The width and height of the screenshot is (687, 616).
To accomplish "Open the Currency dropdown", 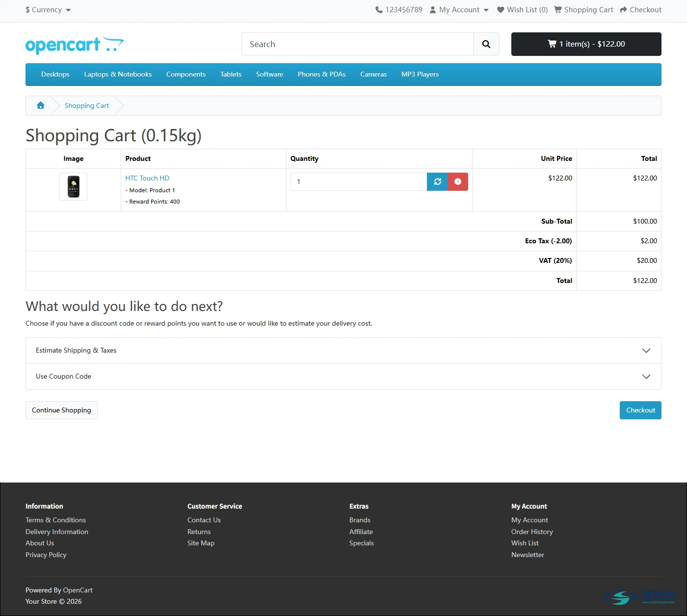I will [48, 10].
